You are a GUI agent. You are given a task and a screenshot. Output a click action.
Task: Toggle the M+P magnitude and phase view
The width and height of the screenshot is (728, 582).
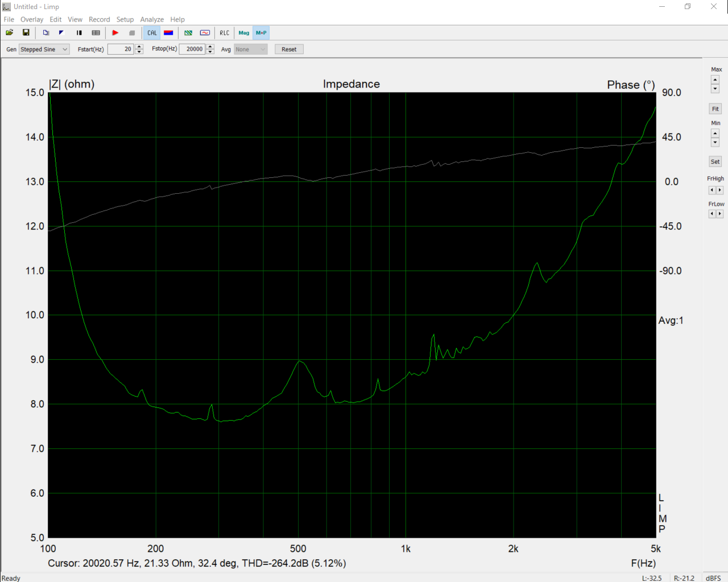(x=261, y=33)
